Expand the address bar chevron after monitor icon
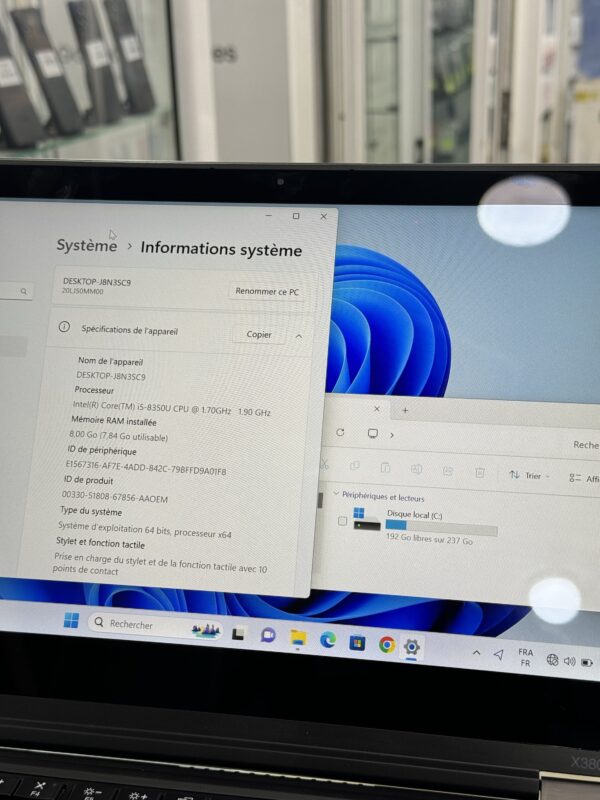Image resolution: width=600 pixels, height=800 pixels. [x=392, y=435]
